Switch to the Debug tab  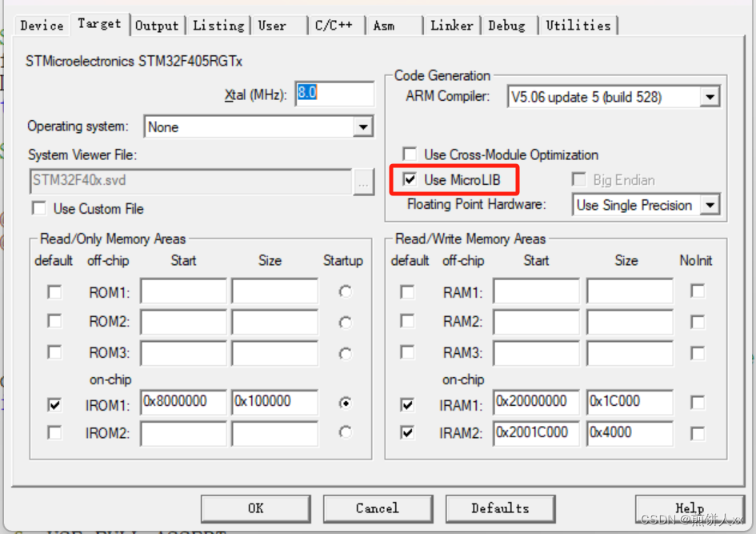click(507, 25)
